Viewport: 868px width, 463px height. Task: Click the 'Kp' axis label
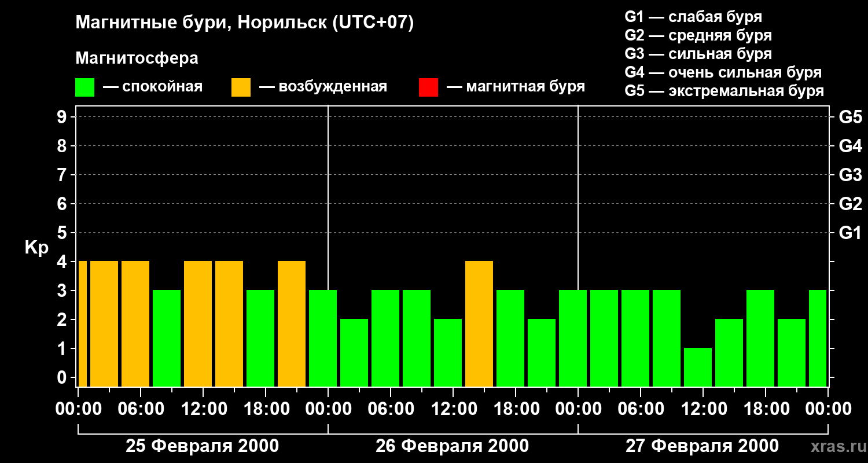pyautogui.click(x=36, y=248)
